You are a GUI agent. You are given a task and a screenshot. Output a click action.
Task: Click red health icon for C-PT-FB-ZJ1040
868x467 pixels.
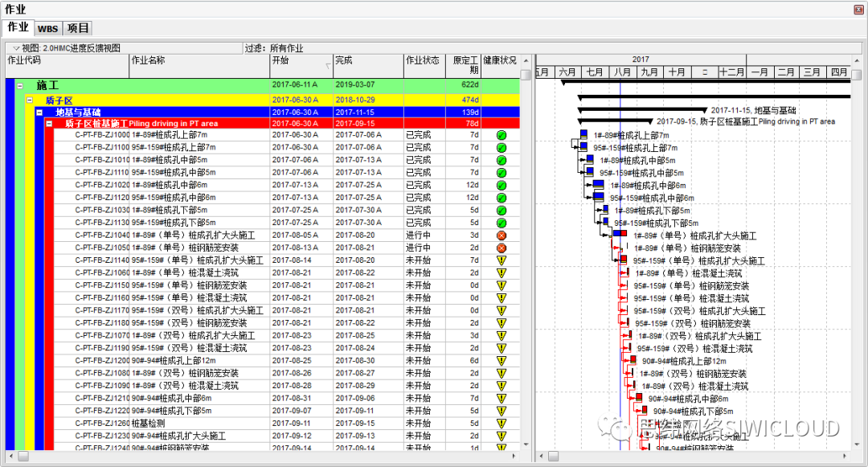coord(502,236)
